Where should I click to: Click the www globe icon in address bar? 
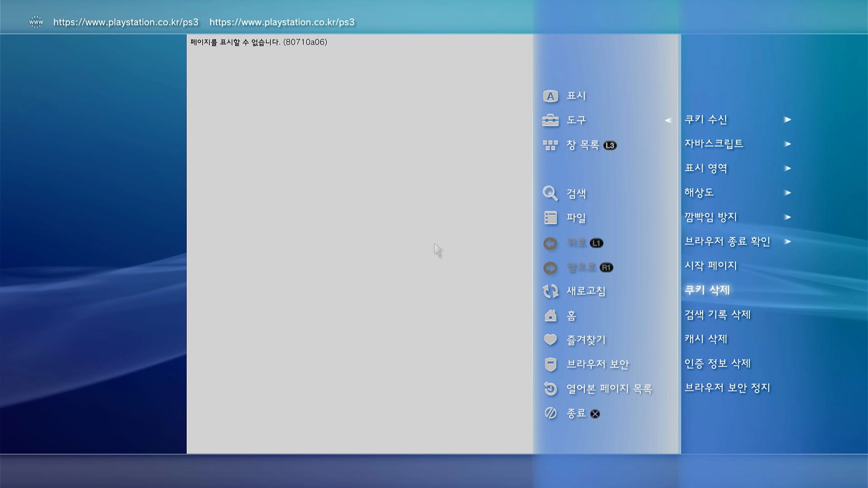[36, 22]
